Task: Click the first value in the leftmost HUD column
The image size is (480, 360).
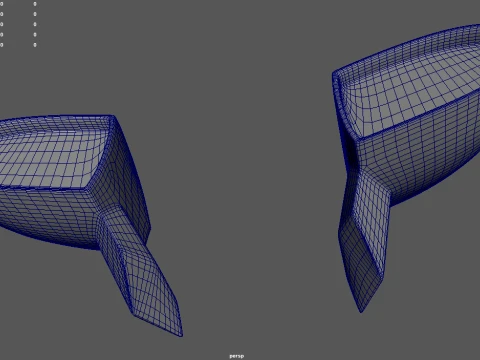Action: pos(1,4)
